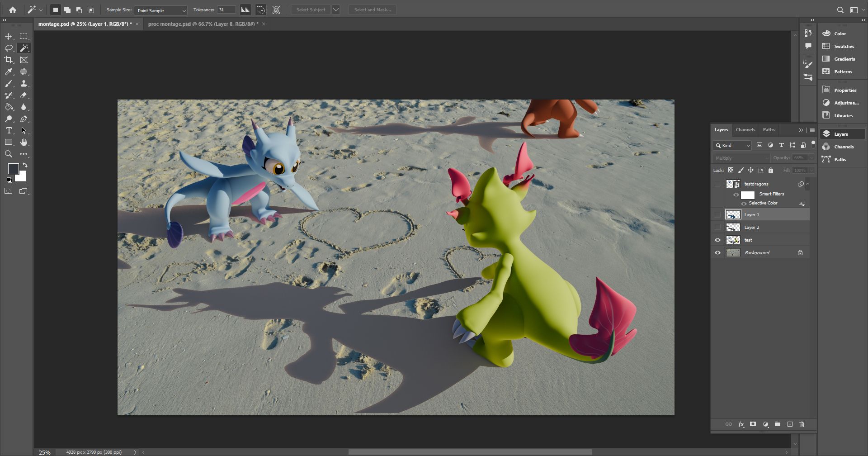Swap foreground and background colors
Viewport: 868px width, 456px height.
point(25,165)
